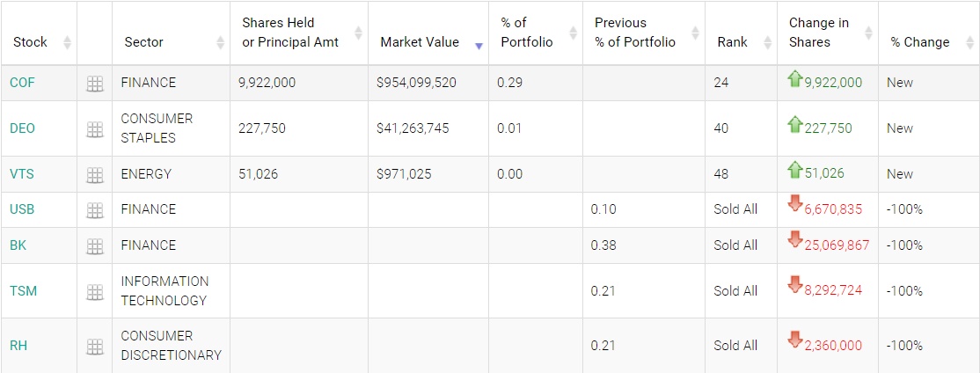Click the RH stock symbol link

coord(18,346)
